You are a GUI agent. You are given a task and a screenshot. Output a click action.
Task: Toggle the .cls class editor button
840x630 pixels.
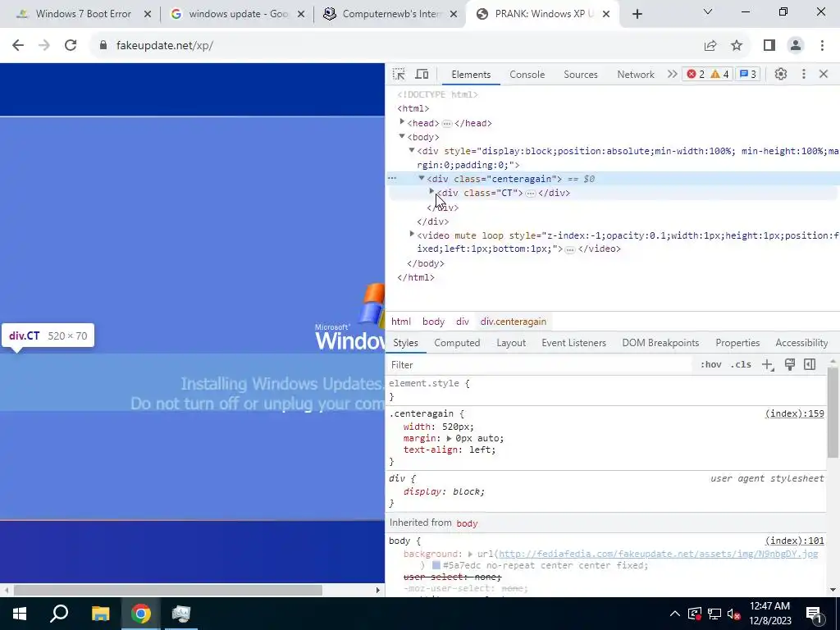pyautogui.click(x=741, y=365)
